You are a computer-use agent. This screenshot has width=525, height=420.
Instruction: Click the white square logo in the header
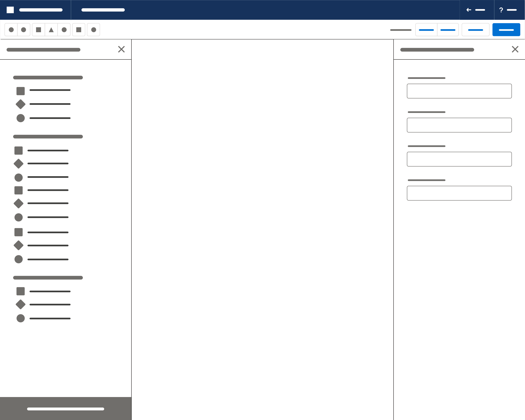click(10, 10)
